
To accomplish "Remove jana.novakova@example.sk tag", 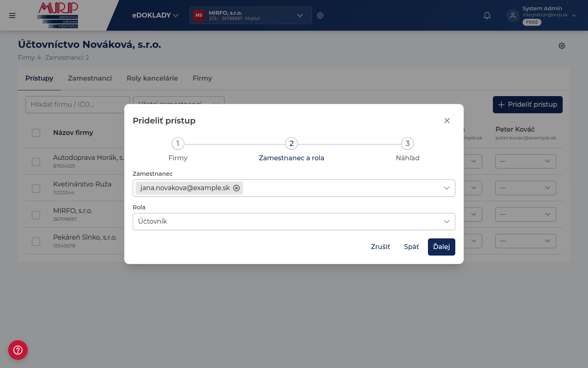I will pos(236,188).
